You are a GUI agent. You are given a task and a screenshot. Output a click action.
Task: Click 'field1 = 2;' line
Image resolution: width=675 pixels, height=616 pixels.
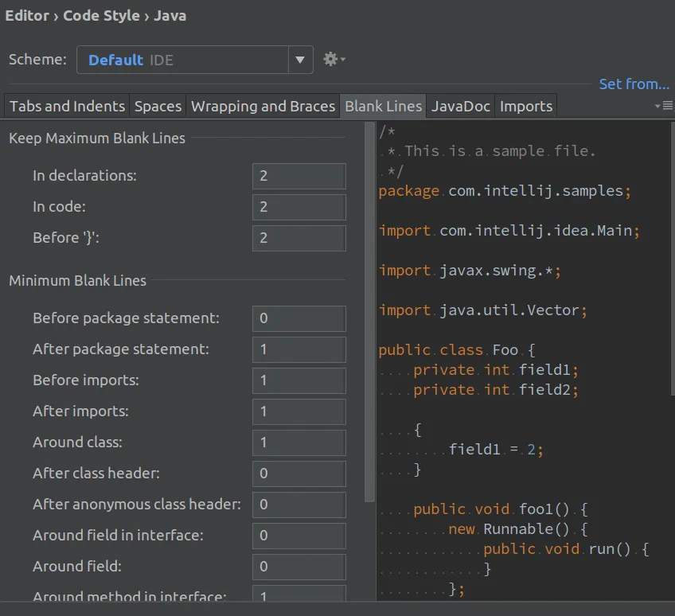click(496, 450)
